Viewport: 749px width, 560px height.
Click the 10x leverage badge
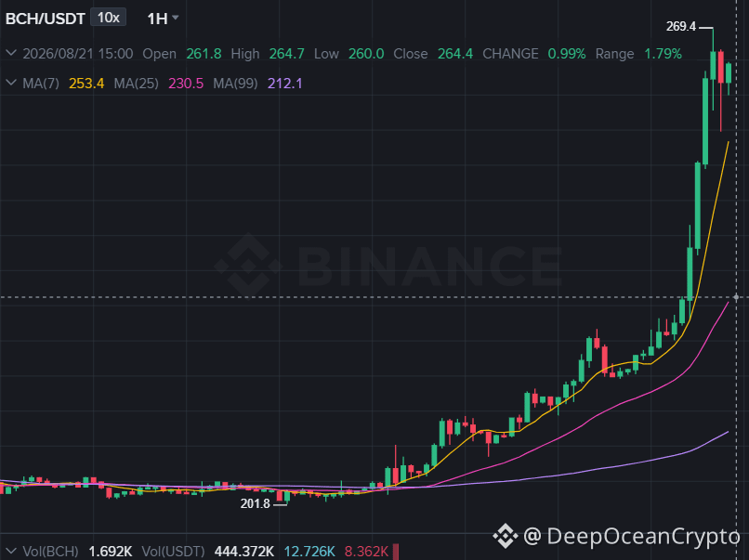[x=109, y=18]
